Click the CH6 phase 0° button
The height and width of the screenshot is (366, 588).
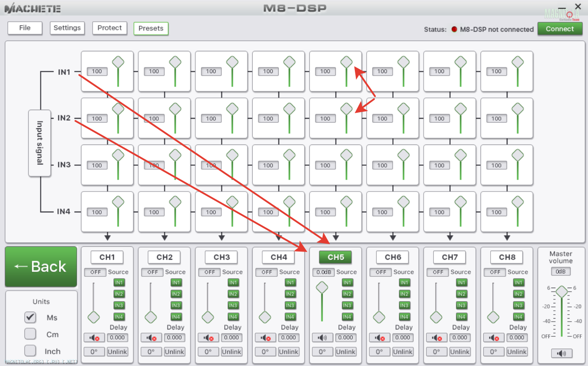[380, 352]
